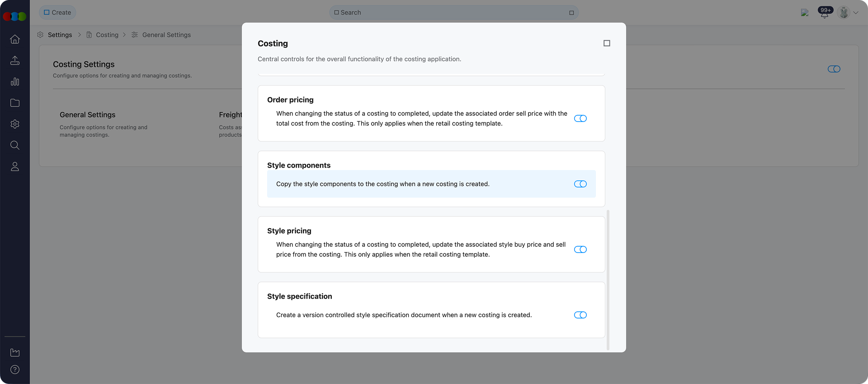The height and width of the screenshot is (384, 868).
Task: Go to Settings breadcrumb
Action: point(60,35)
